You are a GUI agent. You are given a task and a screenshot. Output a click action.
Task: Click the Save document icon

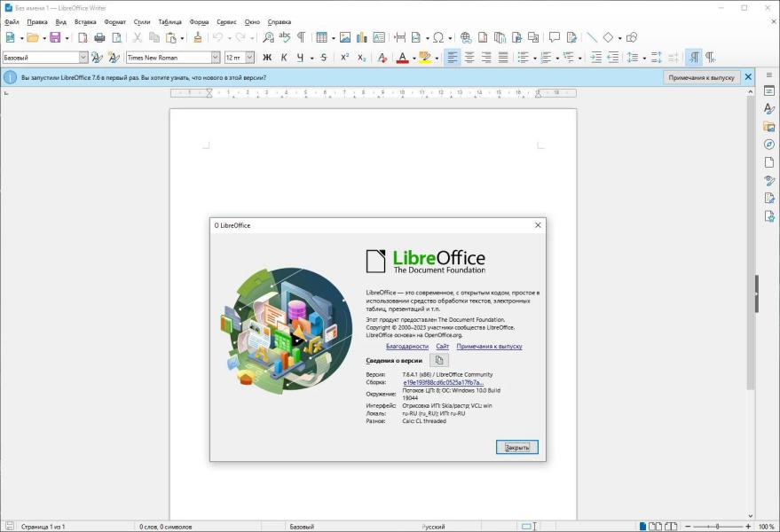tap(55, 37)
